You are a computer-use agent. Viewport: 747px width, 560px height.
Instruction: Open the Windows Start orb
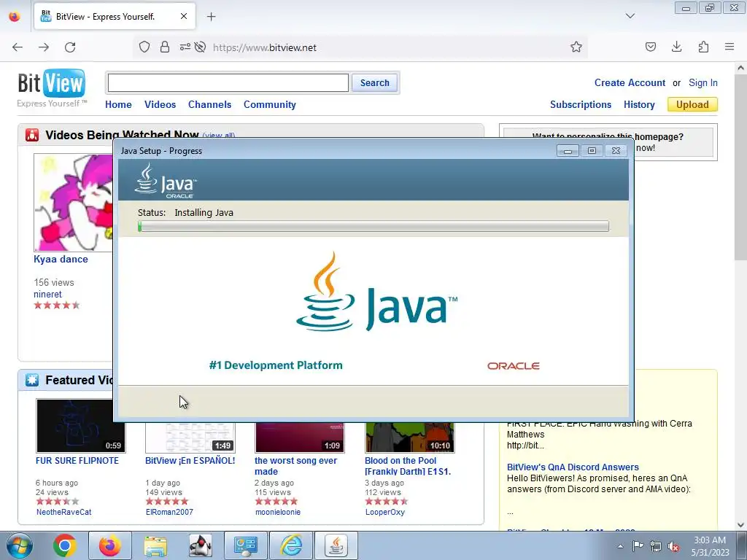tap(20, 545)
